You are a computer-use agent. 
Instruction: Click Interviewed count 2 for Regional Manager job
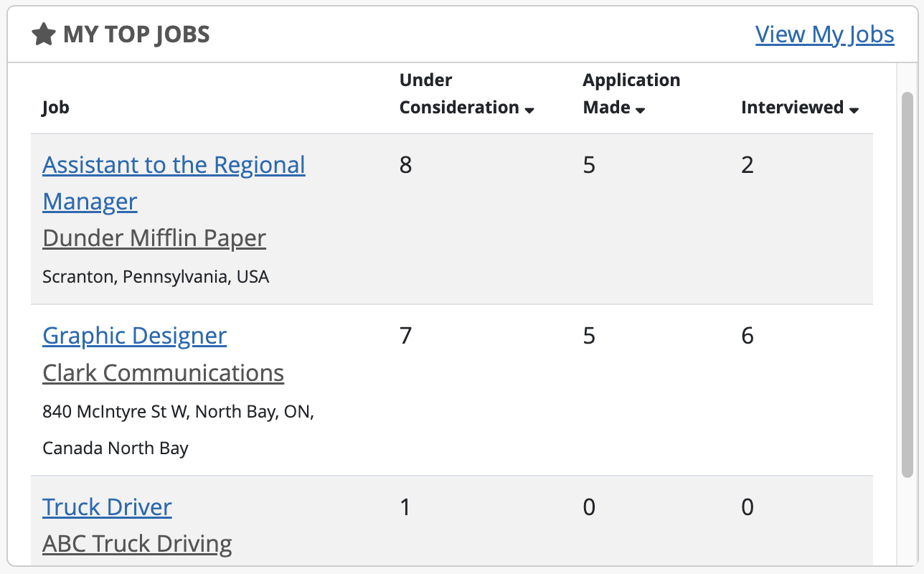coord(748,166)
